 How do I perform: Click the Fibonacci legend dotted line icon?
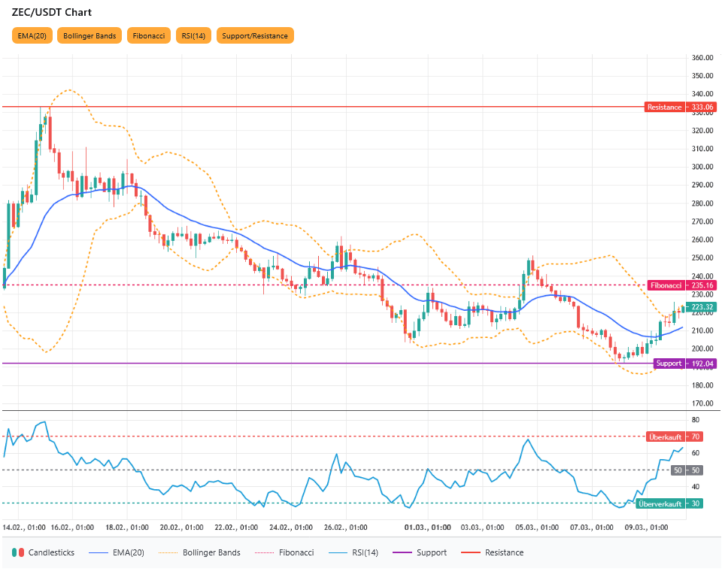point(265,552)
